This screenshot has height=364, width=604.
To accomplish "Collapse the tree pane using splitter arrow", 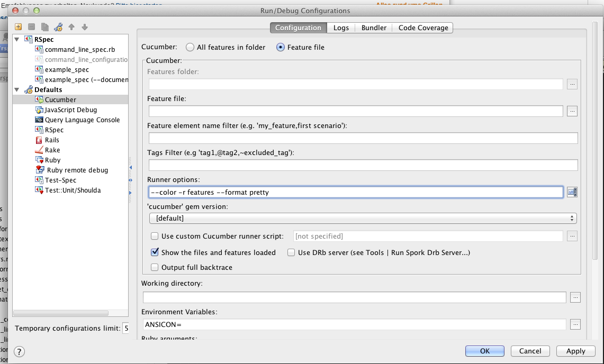I will click(x=131, y=168).
